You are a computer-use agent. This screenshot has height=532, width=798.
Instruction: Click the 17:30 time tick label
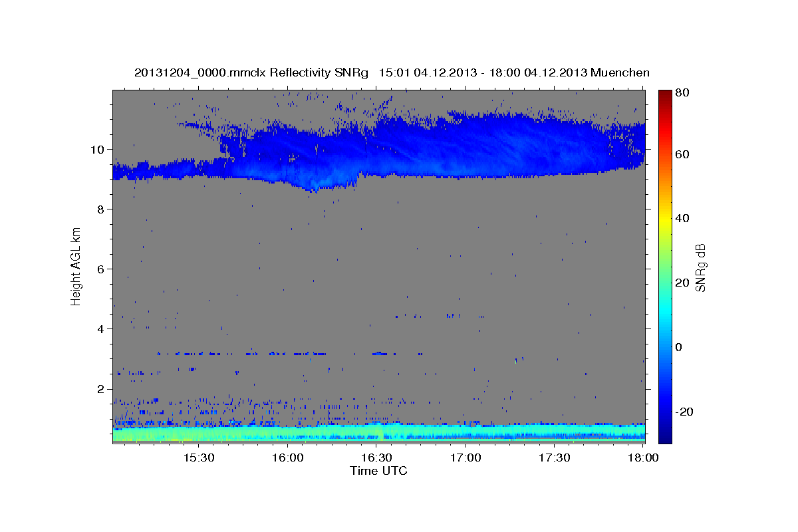tap(555, 458)
